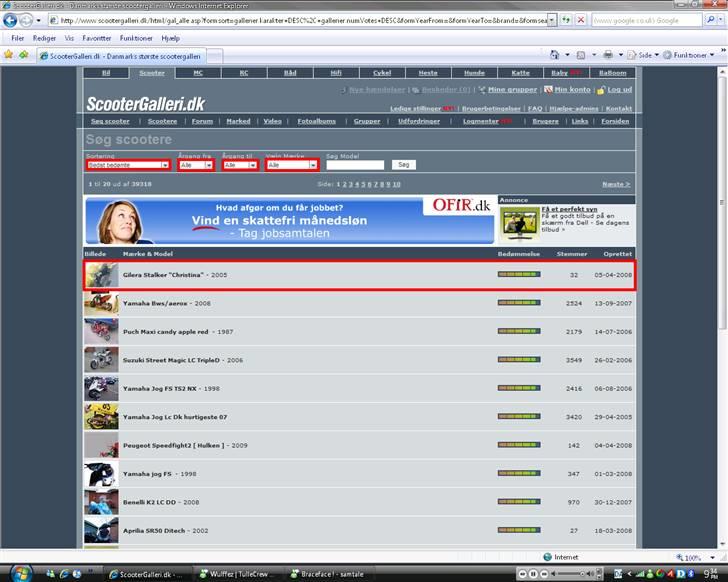Viewport: 728px width, 582px height.
Task: Refresh the page with the reload icon
Action: pos(565,20)
